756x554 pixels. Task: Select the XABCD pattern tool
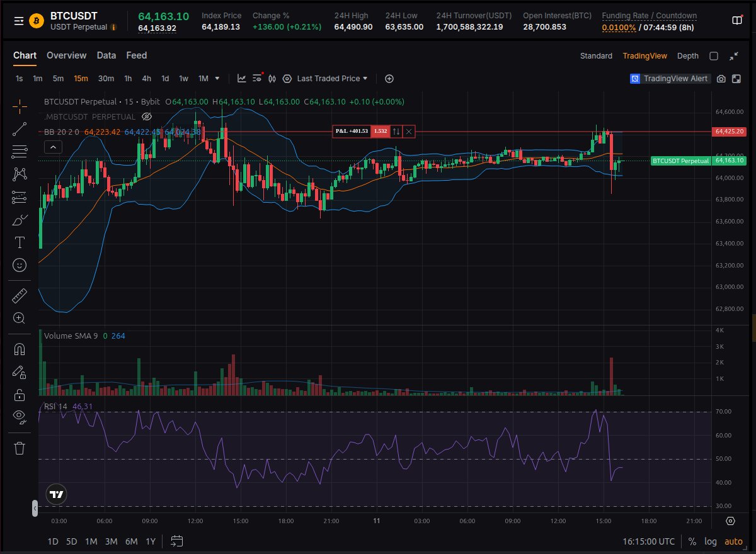point(20,174)
